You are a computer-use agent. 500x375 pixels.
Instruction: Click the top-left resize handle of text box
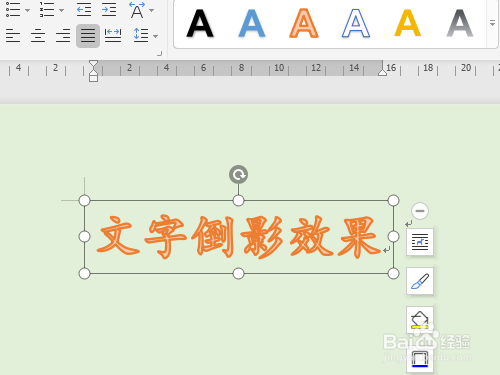click(84, 201)
